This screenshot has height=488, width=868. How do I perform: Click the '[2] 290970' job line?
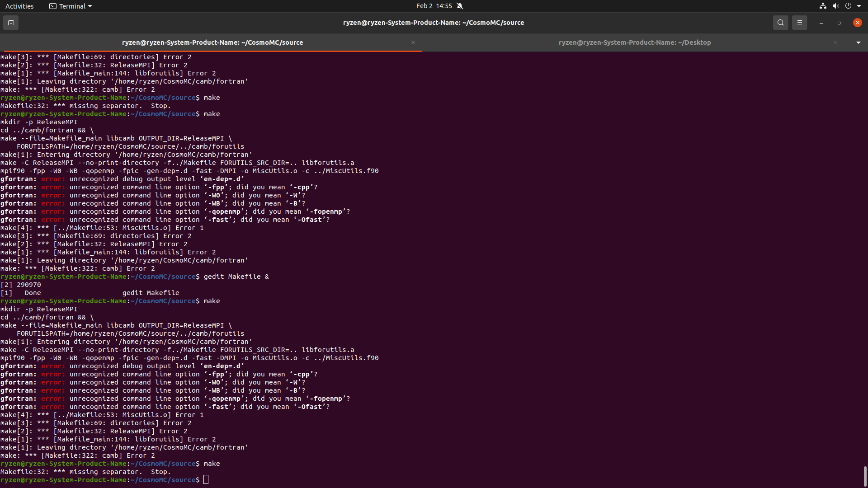tap(21, 285)
